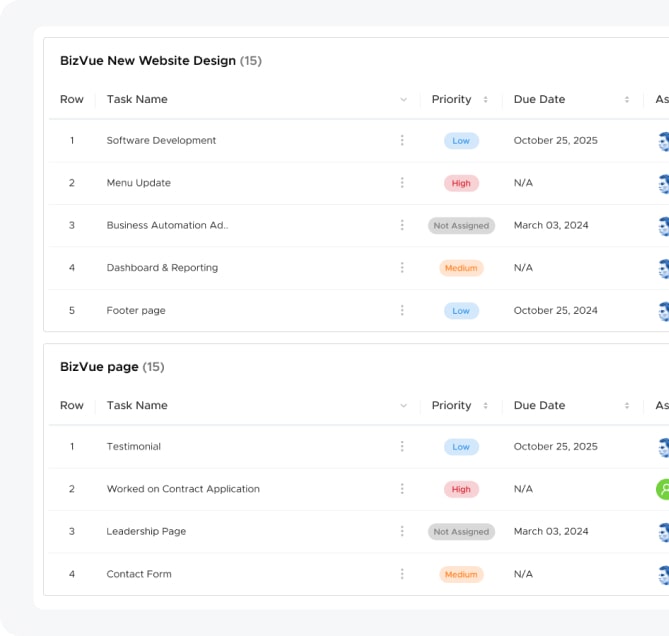This screenshot has height=636, width=669.
Task: Expand Task Name column dropdown in first table
Action: pyautogui.click(x=403, y=100)
